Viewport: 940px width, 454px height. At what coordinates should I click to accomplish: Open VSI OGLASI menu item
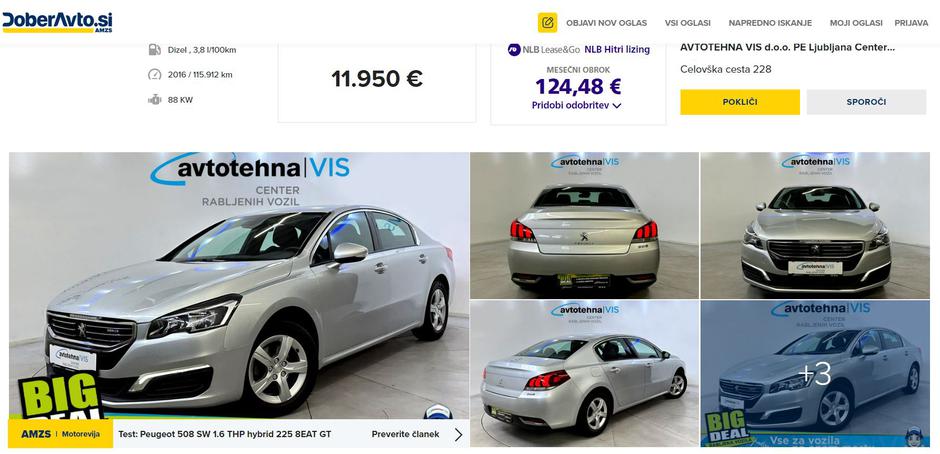coord(688,23)
